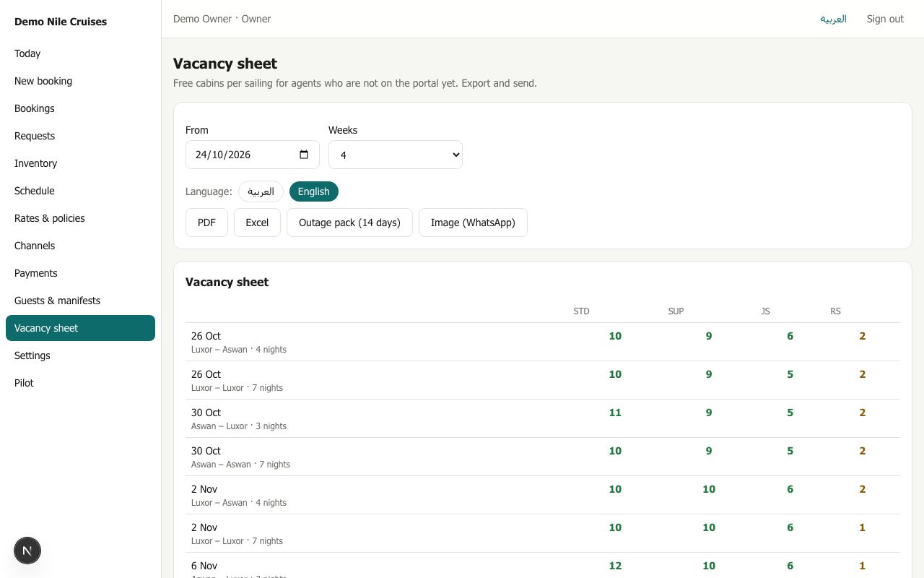Open the Weeks dropdown
This screenshot has height=578, width=924.
(x=396, y=155)
